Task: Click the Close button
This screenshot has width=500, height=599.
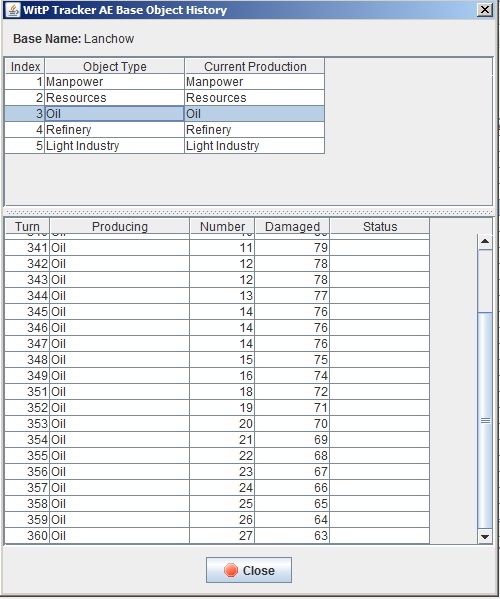Action: pyautogui.click(x=249, y=570)
